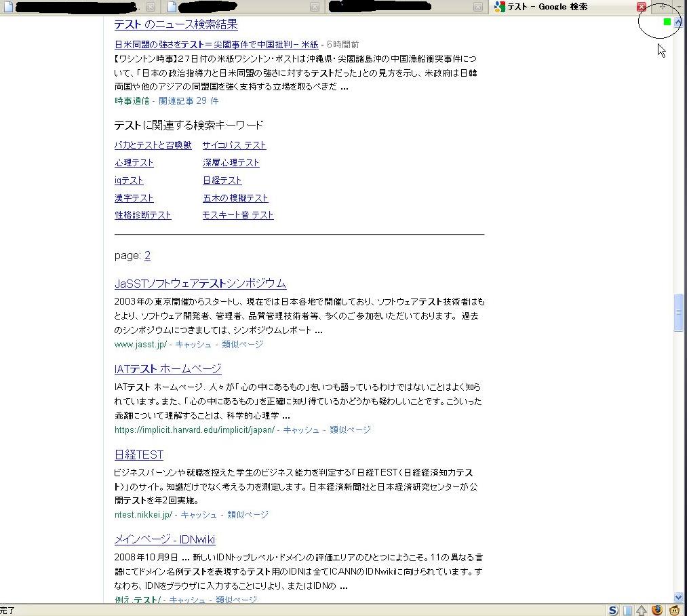Open キャッシュ for www.jasst.jp result

coord(193,344)
